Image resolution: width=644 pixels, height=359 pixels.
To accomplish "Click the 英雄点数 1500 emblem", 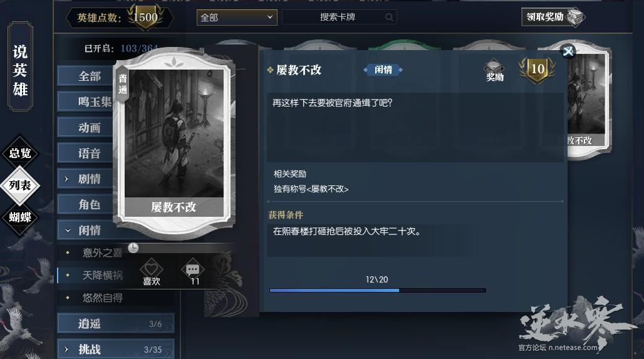I will point(145,18).
